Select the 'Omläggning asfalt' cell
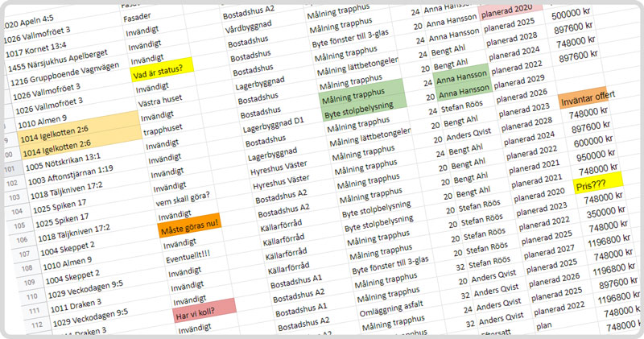Image resolution: width=644 pixels, height=339 pixels. point(391,308)
